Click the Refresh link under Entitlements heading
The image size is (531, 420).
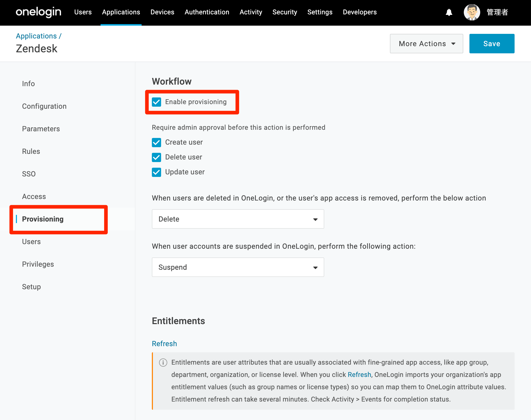coord(164,344)
